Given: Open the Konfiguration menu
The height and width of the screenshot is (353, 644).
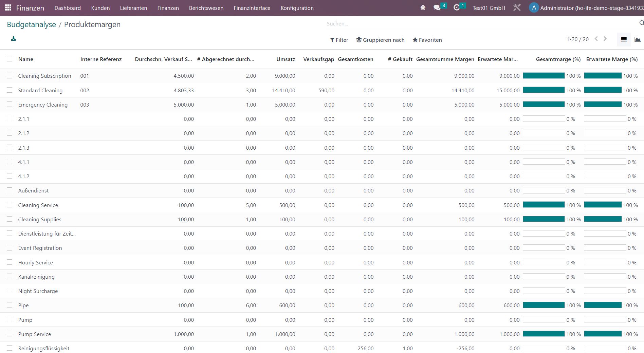Looking at the screenshot, I should click(x=297, y=8).
